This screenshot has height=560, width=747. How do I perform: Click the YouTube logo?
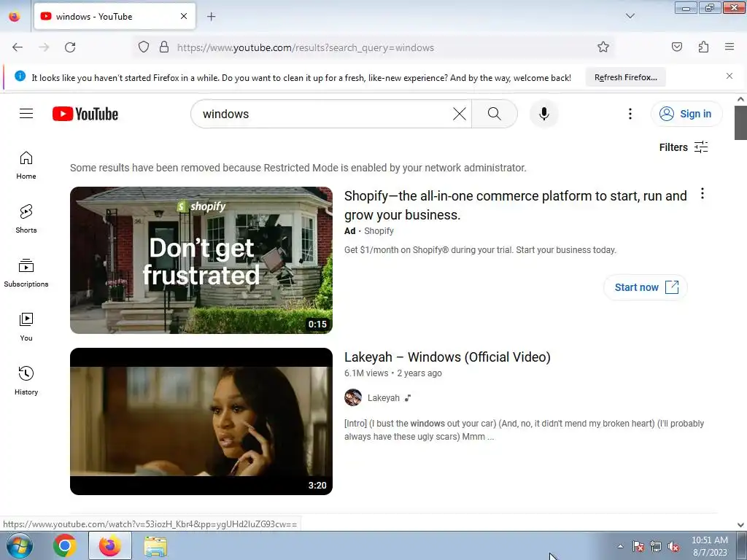pyautogui.click(x=85, y=114)
